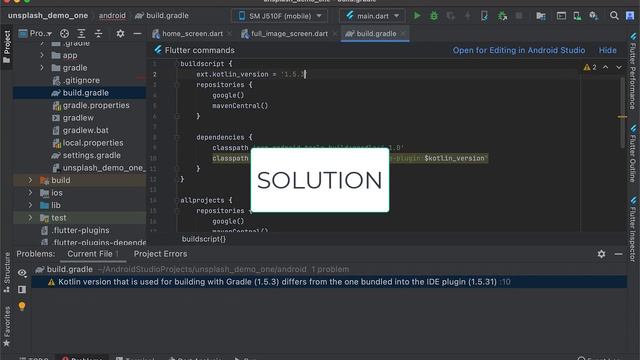The image size is (640, 360).
Task: Open the Favorites side tab
Action: point(7,327)
